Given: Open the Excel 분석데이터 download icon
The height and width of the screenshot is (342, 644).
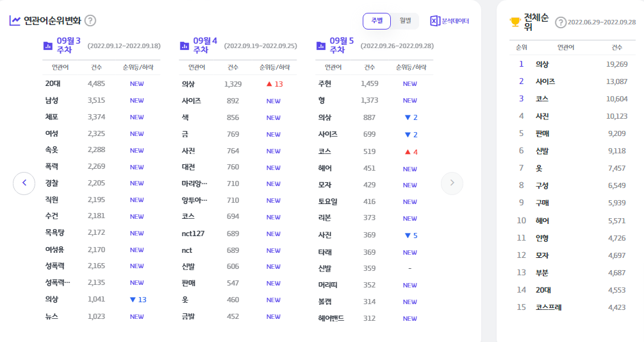Looking at the screenshot, I should point(435,21).
